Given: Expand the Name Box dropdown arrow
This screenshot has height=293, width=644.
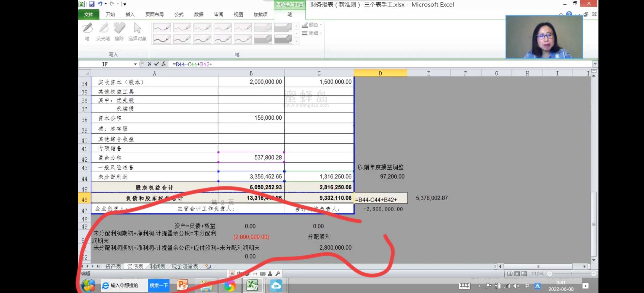Looking at the screenshot, I should tap(135, 64).
